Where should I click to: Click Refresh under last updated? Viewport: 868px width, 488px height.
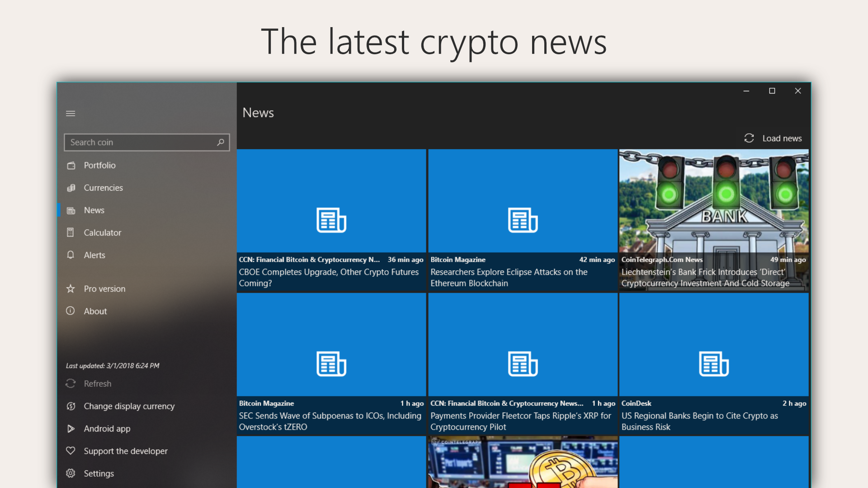(x=97, y=384)
